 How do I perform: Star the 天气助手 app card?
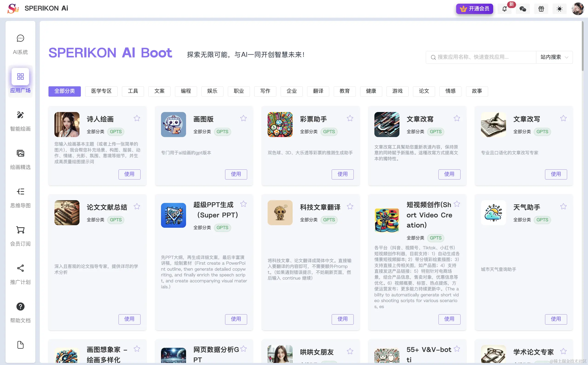pos(563,206)
